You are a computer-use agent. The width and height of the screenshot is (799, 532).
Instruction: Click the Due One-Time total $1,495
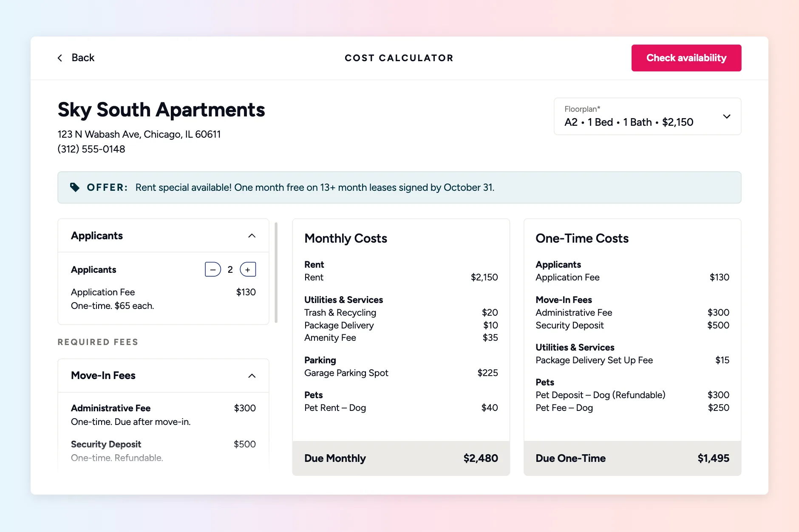pos(713,458)
